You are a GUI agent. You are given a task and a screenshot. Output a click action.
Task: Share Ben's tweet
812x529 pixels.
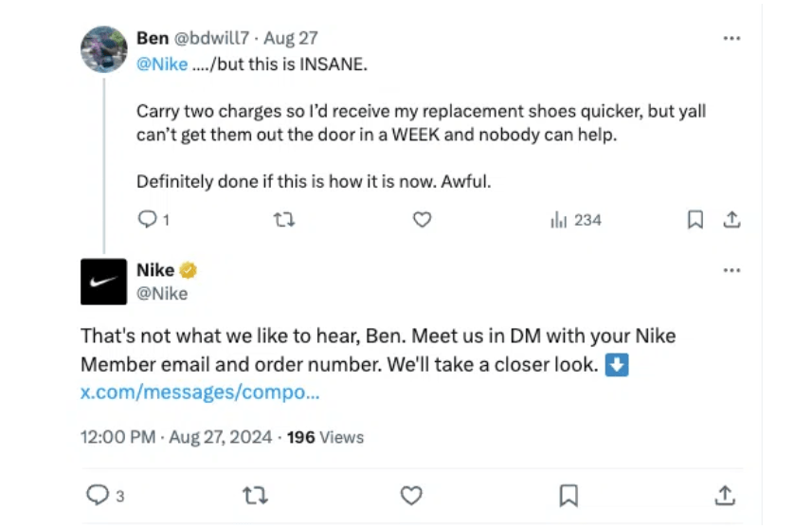[731, 220]
